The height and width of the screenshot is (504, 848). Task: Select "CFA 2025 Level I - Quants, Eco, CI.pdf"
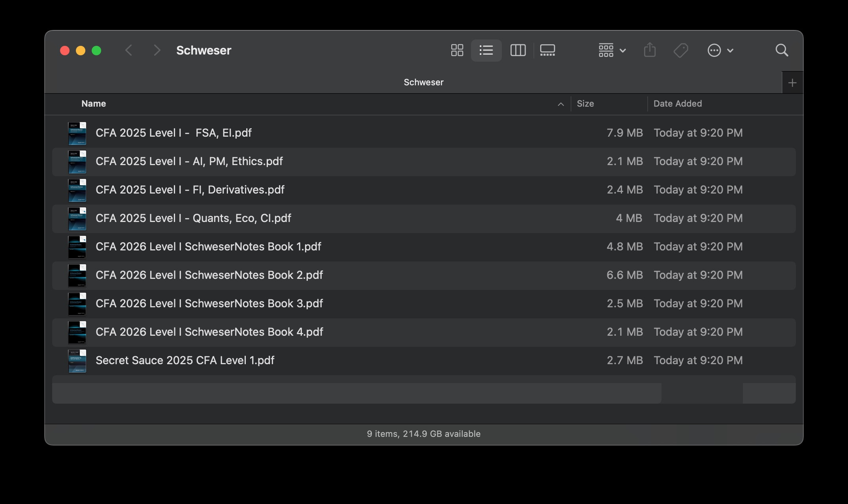click(193, 218)
